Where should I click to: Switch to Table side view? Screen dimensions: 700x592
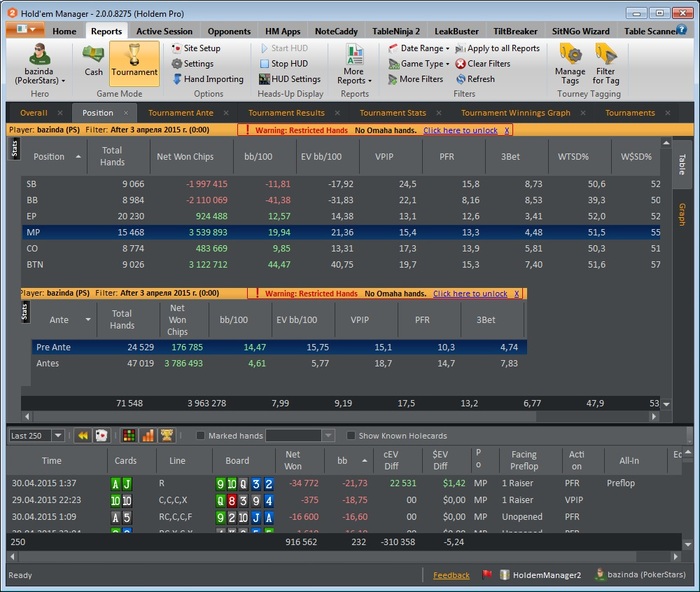682,164
